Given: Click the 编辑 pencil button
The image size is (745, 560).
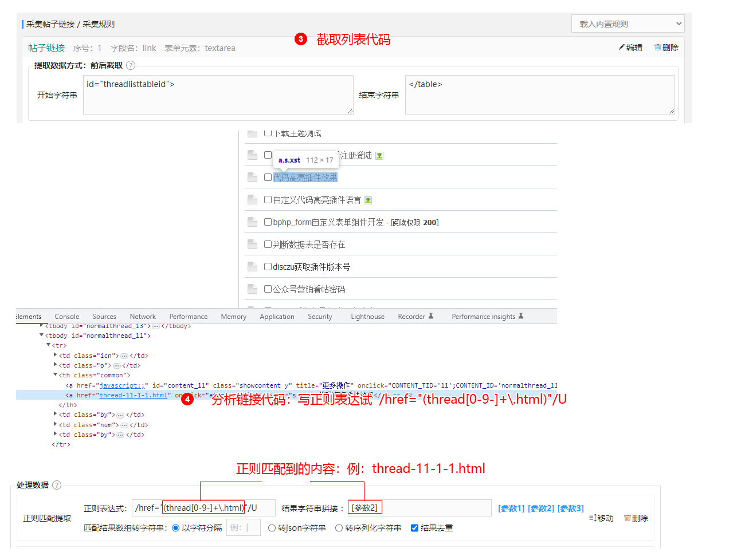Looking at the screenshot, I should coord(630,48).
